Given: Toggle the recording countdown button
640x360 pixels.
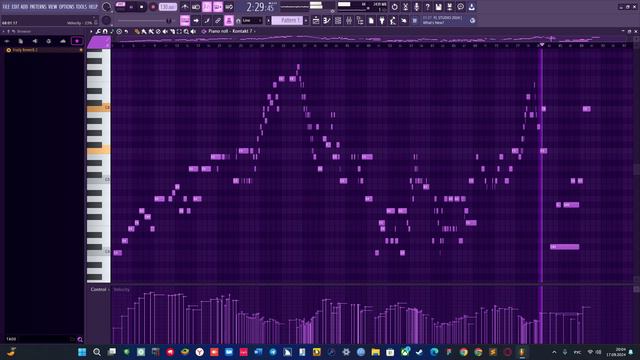Looking at the screenshot, I should [207, 7].
